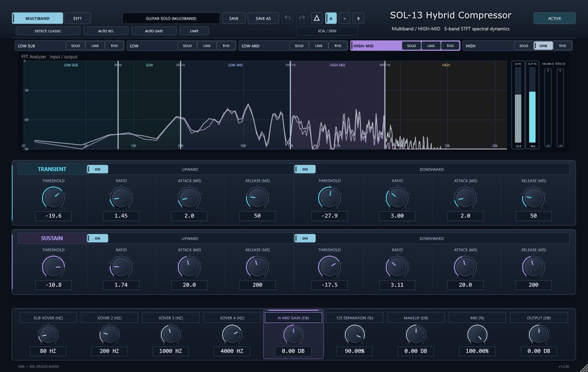
Task: Turn off Transient DOWNWARD ON switch
Action: 305,169
